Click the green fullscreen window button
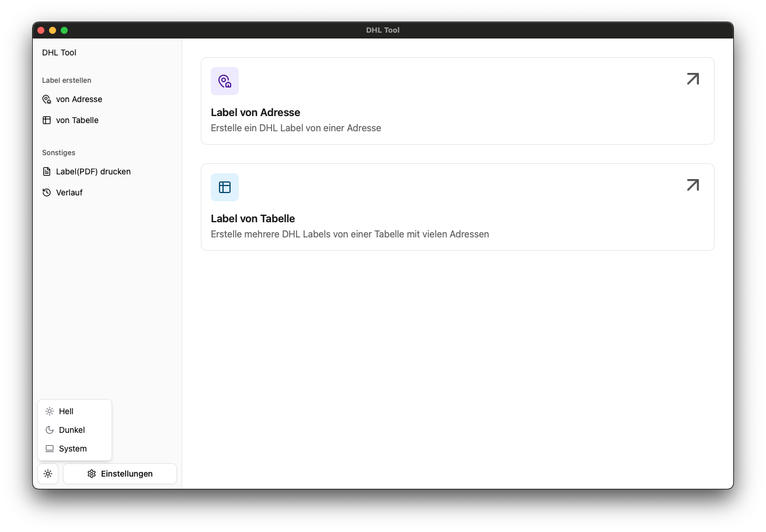The width and height of the screenshot is (766, 532). 64,30
